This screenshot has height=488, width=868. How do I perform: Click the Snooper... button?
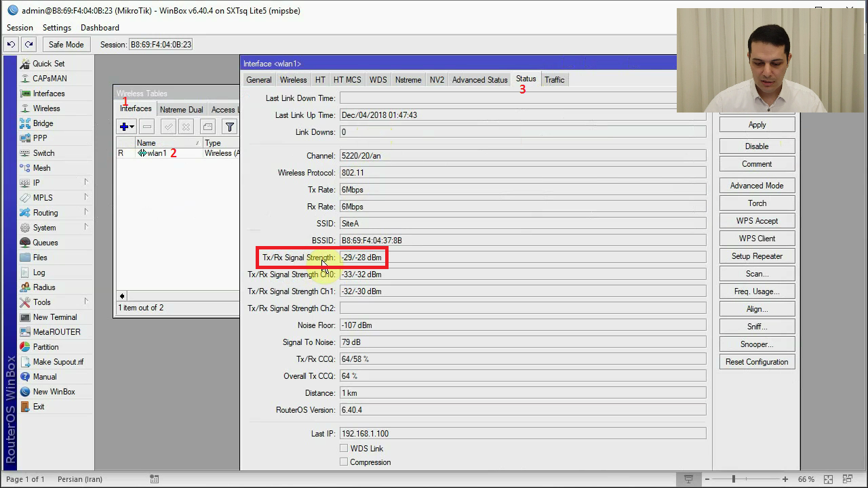pos(757,344)
